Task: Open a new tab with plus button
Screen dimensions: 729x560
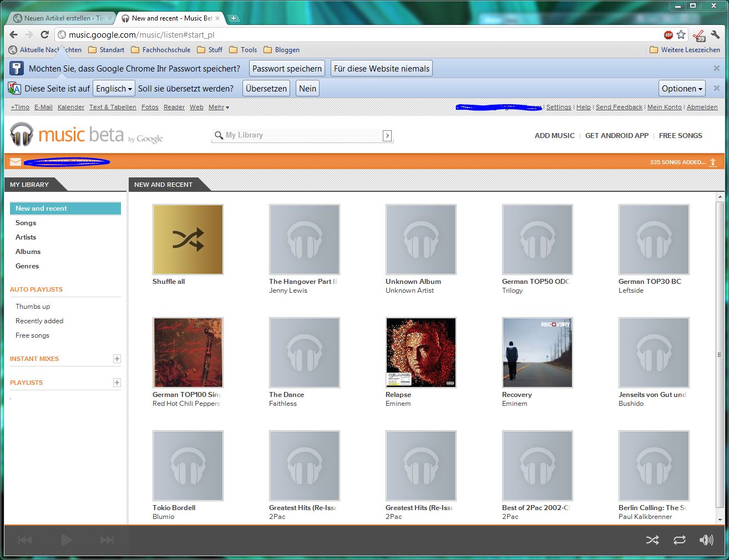Action: tap(234, 18)
